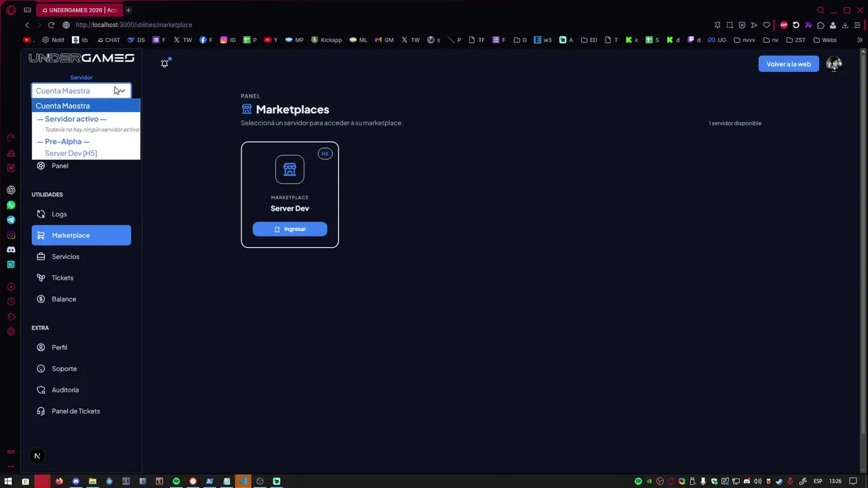Click the Auditoría fingerprint icon
The height and width of the screenshot is (488, 868).
tap(41, 390)
